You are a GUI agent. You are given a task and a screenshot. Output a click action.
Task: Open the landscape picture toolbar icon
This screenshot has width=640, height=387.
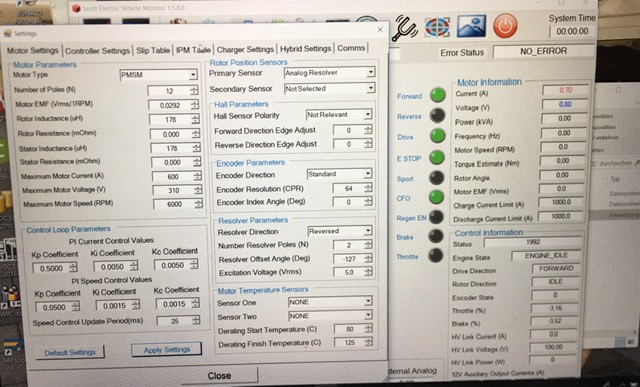coord(471,26)
